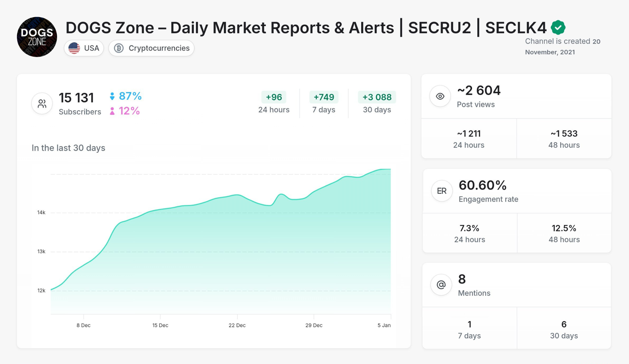Toggle the male audience 87% indicator
The image size is (629, 364).
pos(126,96)
